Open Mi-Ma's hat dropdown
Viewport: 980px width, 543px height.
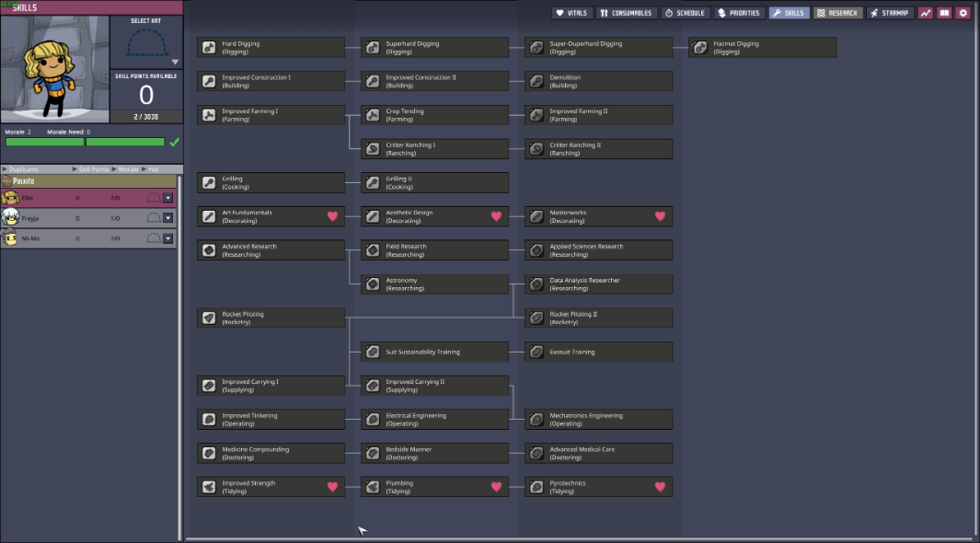click(x=167, y=238)
